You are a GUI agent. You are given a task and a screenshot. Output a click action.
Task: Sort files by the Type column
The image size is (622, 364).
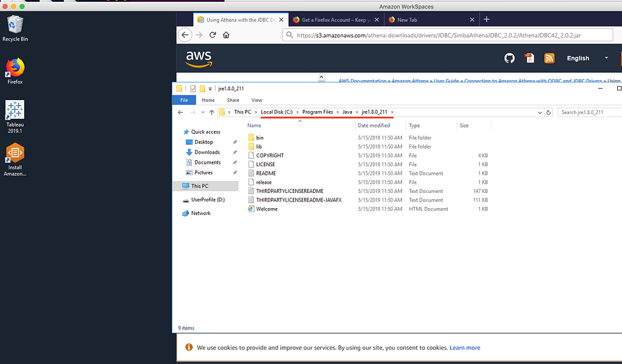click(x=432, y=126)
